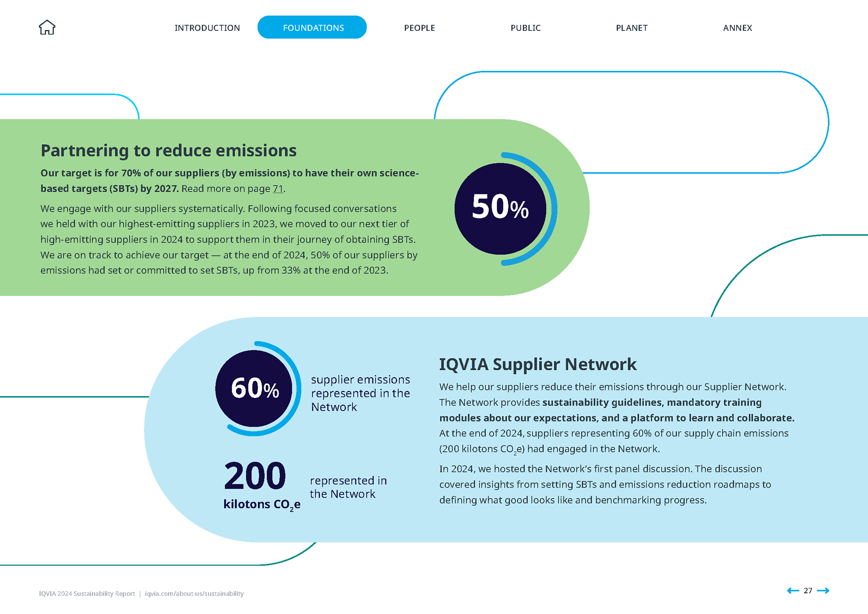Go to previous page arrow
Screen dimensions: 868x614
point(793,590)
